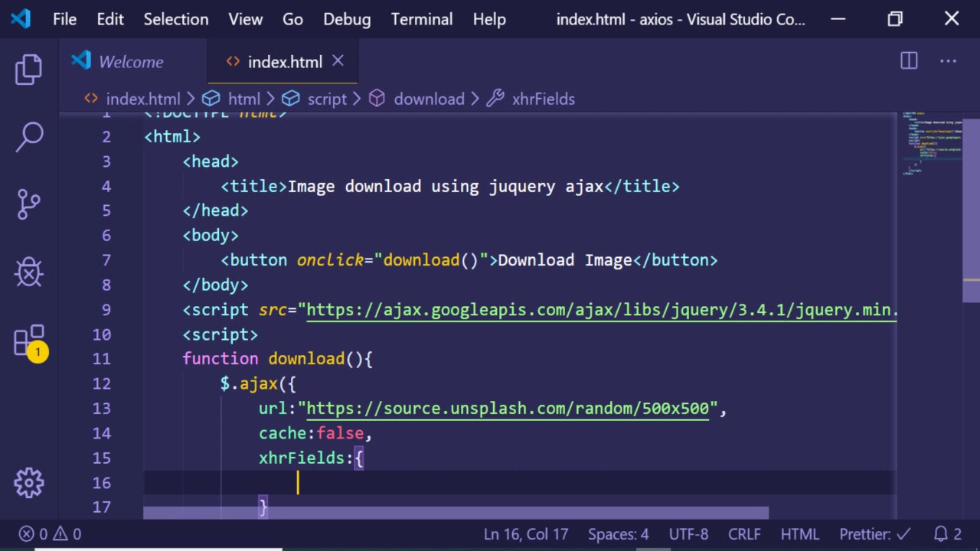
Task: Open the Debug view in activity bar
Action: pyautogui.click(x=29, y=272)
